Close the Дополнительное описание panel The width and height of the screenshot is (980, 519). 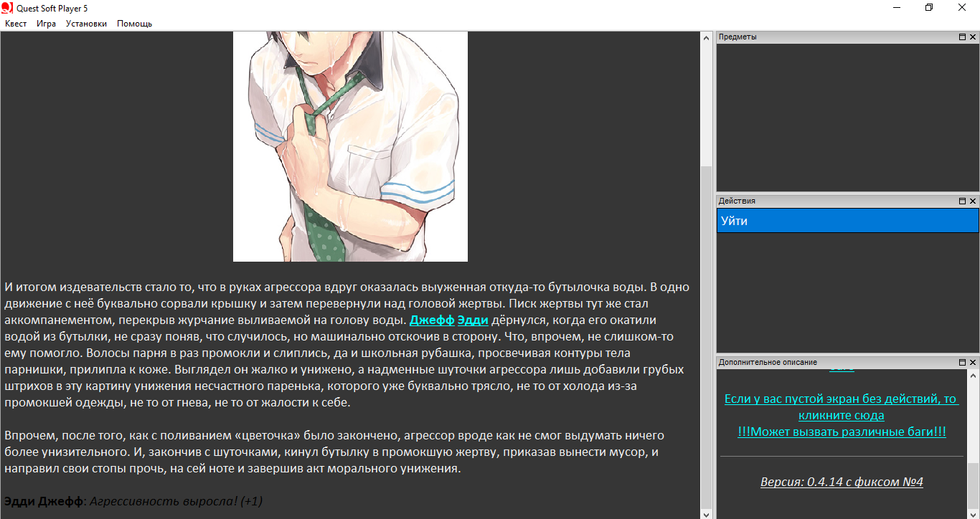973,363
